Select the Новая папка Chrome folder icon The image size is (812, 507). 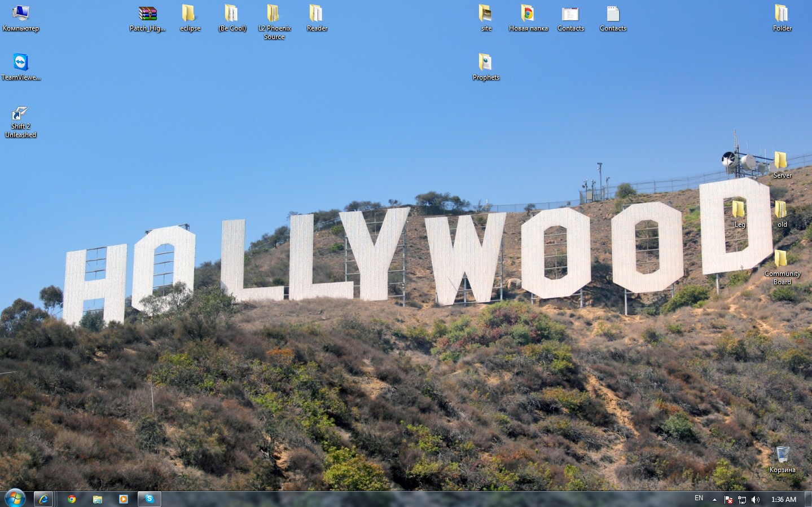pos(528,19)
